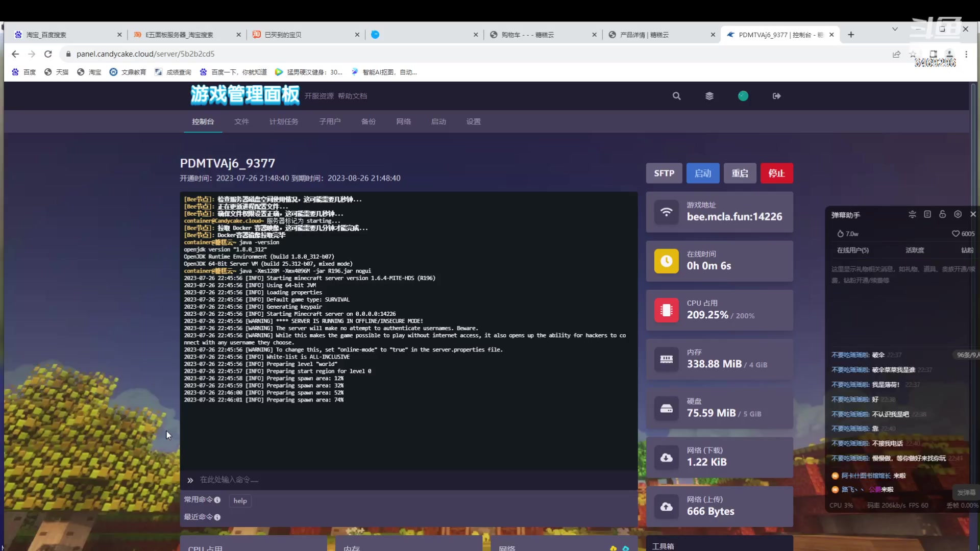Click the hard disk icon
This screenshot has height=551, width=980.
667,408
